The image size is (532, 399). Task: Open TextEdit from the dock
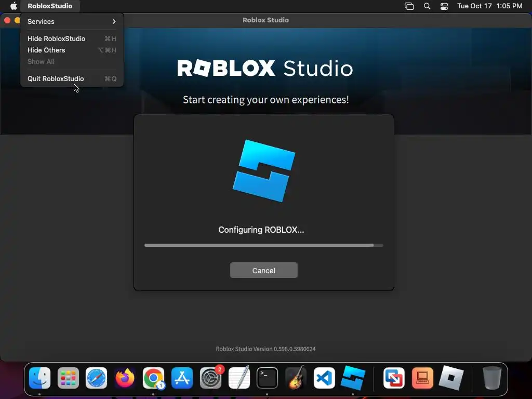(x=239, y=378)
